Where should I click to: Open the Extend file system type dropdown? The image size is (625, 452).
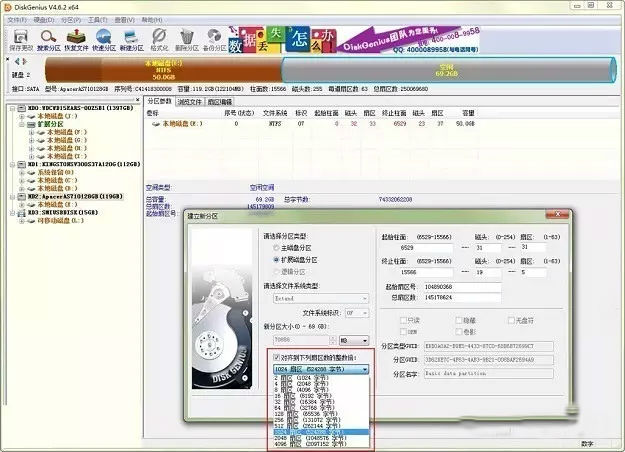click(320, 298)
